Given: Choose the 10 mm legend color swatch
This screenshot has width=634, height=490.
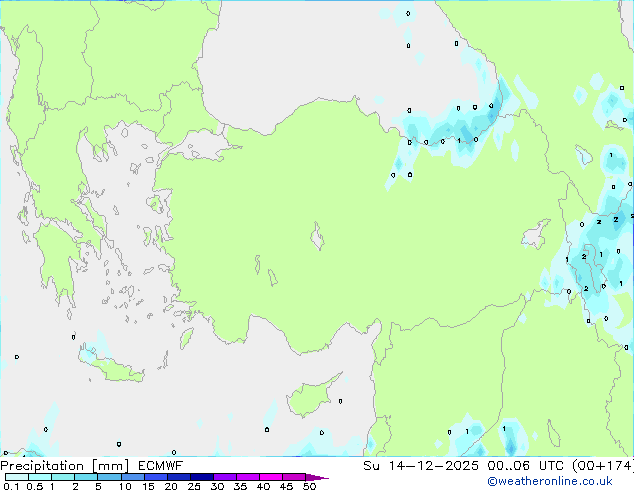Looking at the screenshot, I should click(133, 477).
